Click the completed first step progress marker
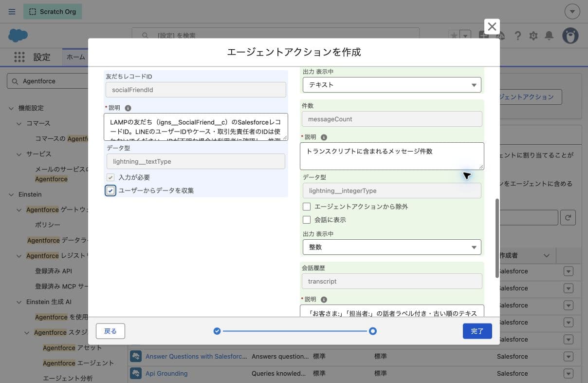 pyautogui.click(x=217, y=331)
